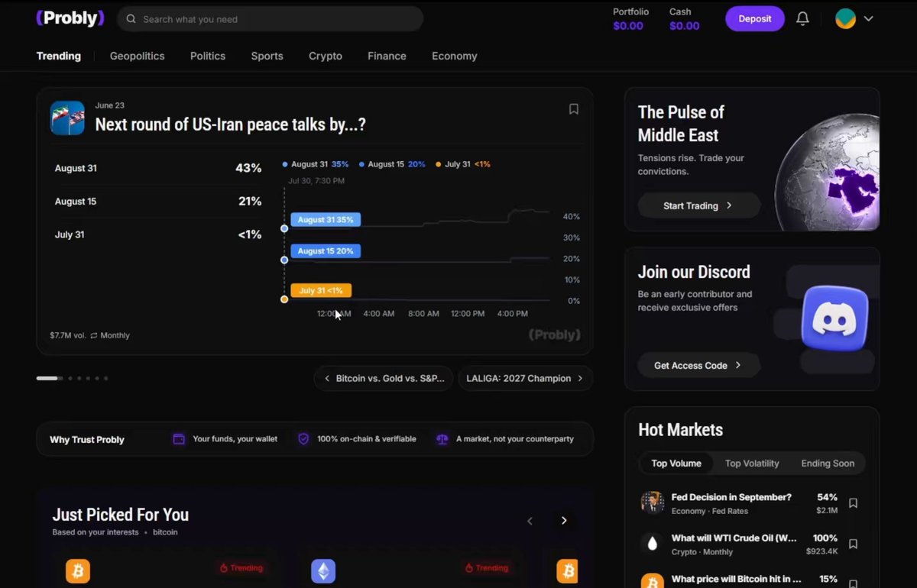The image size is (917, 588).
Task: Toggle August 31 legend entry
Action: coord(315,164)
